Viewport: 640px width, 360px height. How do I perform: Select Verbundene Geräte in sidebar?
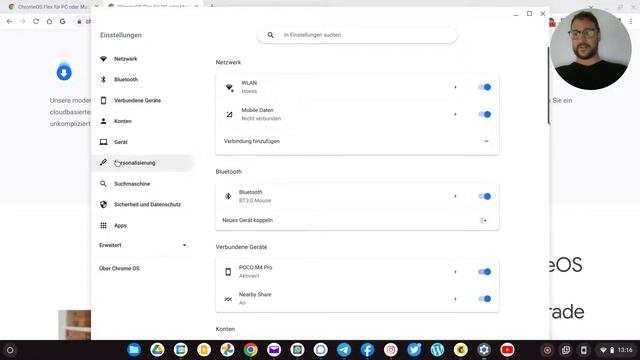coord(137,100)
